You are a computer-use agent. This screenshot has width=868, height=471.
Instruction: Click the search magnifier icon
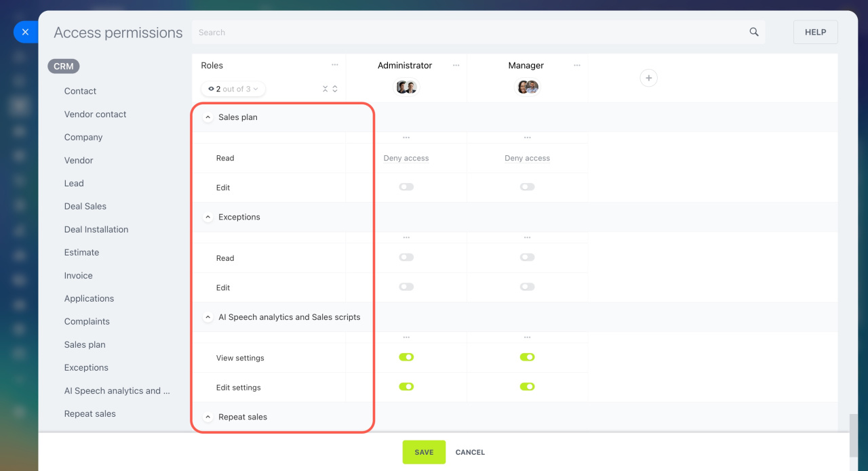pos(754,32)
